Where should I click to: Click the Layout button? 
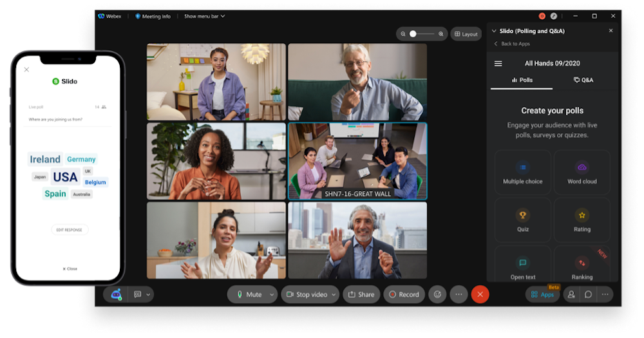pyautogui.click(x=466, y=34)
